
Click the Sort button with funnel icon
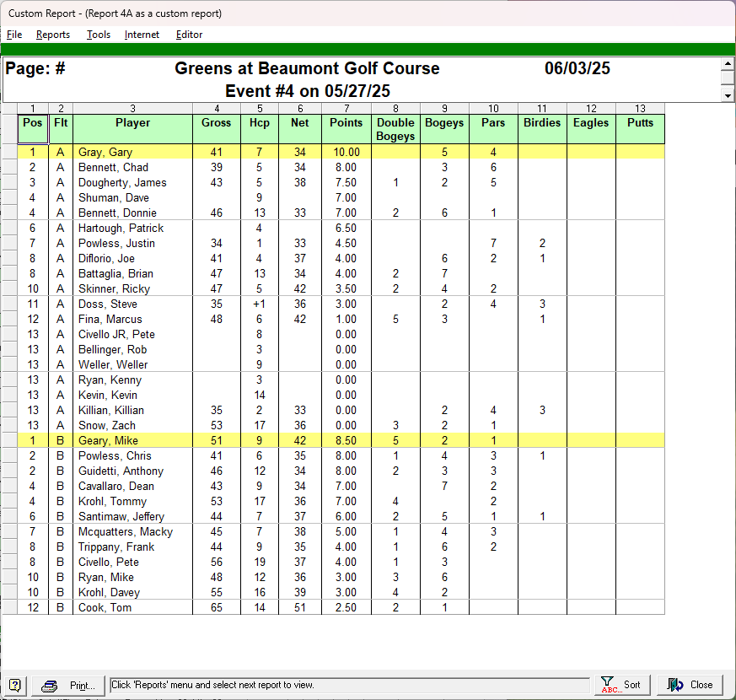623,685
